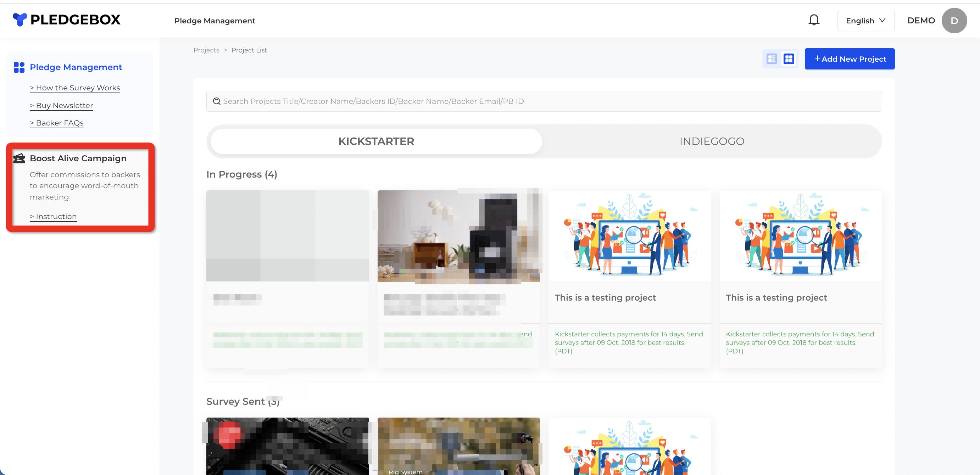Click the In Progress (4) heading
This screenshot has height=475, width=980.
(x=241, y=174)
